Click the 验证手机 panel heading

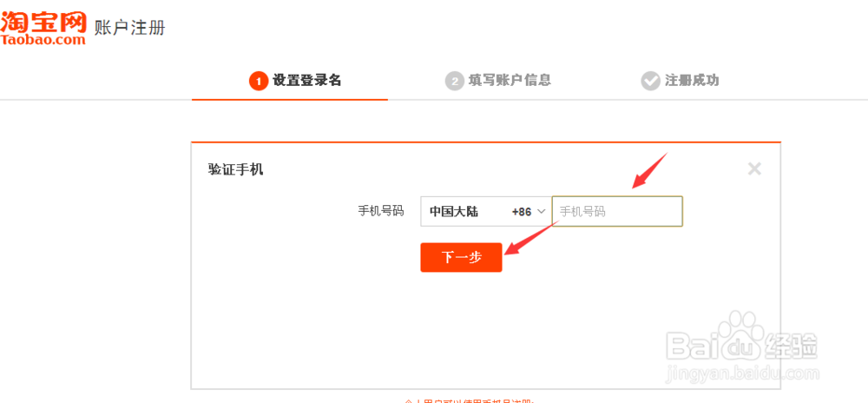pos(235,169)
